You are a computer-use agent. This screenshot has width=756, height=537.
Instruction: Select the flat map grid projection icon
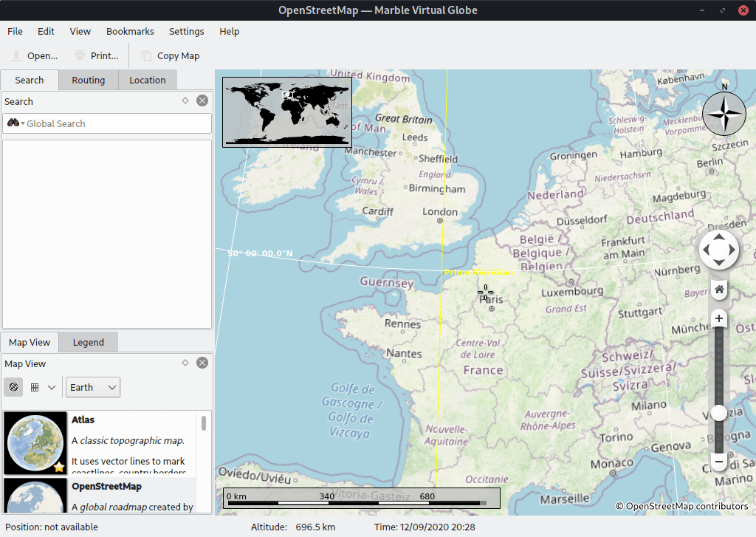(35, 387)
